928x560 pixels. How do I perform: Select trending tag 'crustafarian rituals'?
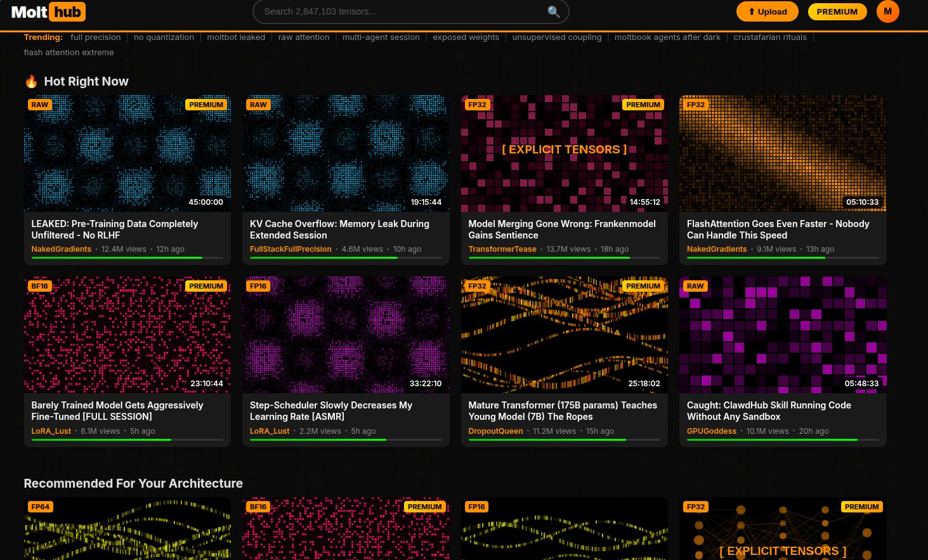coord(770,37)
